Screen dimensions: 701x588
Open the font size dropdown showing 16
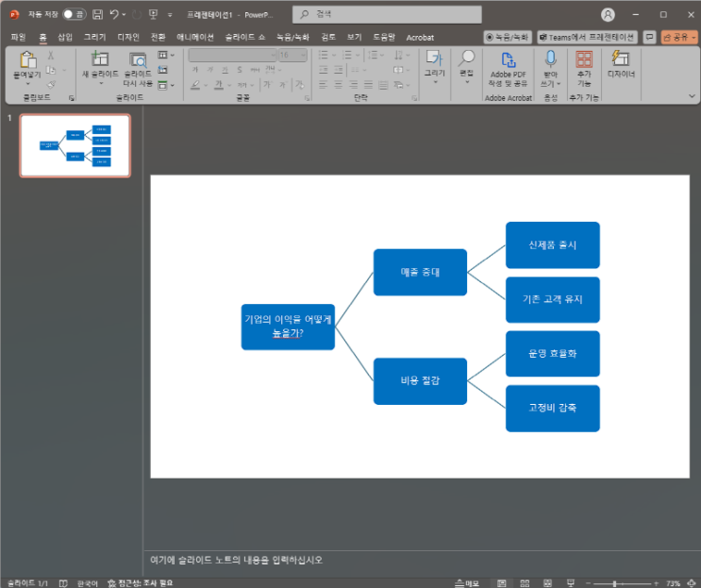(304, 55)
